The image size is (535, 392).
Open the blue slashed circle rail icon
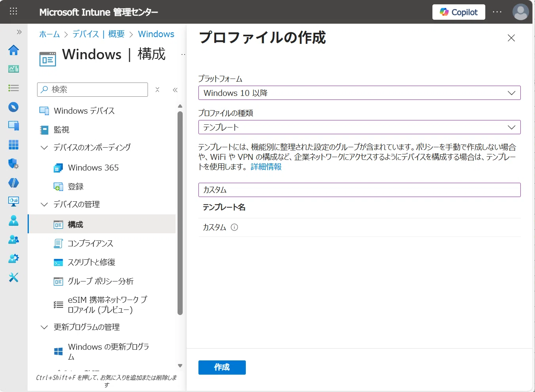coord(13,183)
